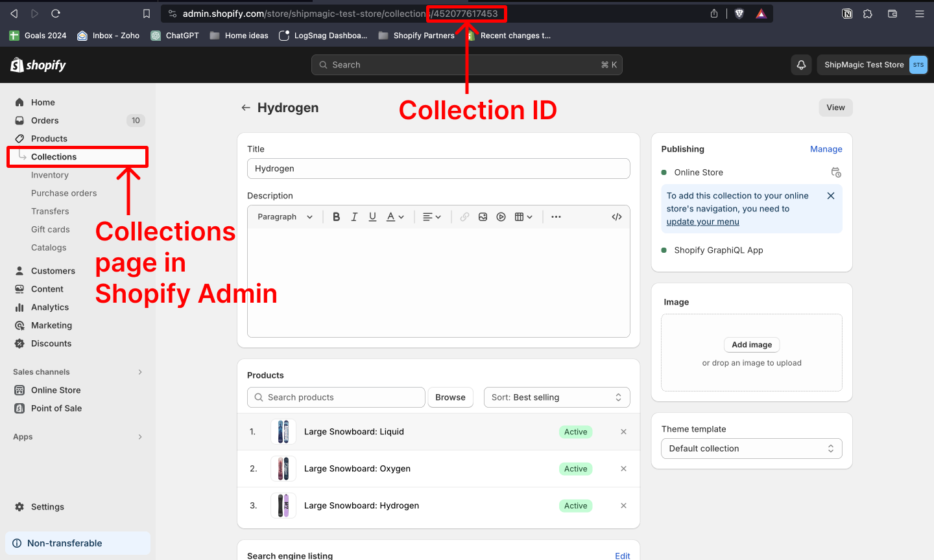Image resolution: width=934 pixels, height=560 pixels.
Task: Open the Shopify Partners bookmark folder
Action: [416, 36]
